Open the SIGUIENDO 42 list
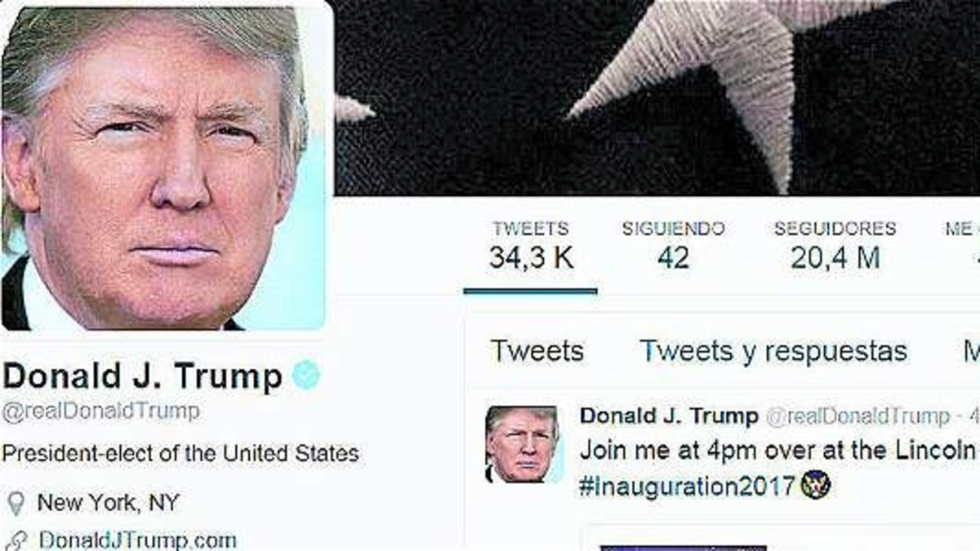Viewport: 980px width, 551px height. pos(673,245)
